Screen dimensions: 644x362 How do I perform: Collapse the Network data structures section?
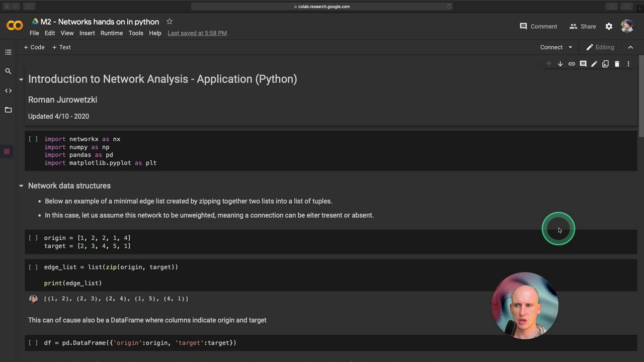click(21, 186)
